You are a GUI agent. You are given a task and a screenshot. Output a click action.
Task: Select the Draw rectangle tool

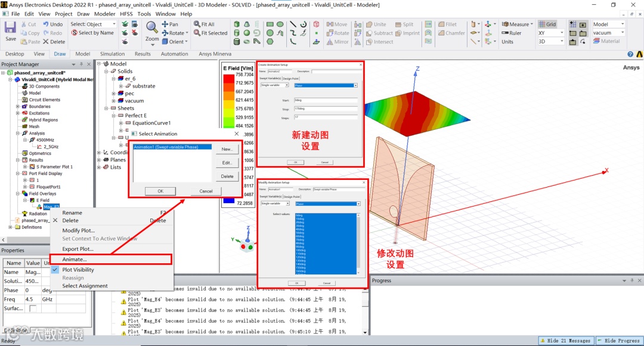point(270,24)
